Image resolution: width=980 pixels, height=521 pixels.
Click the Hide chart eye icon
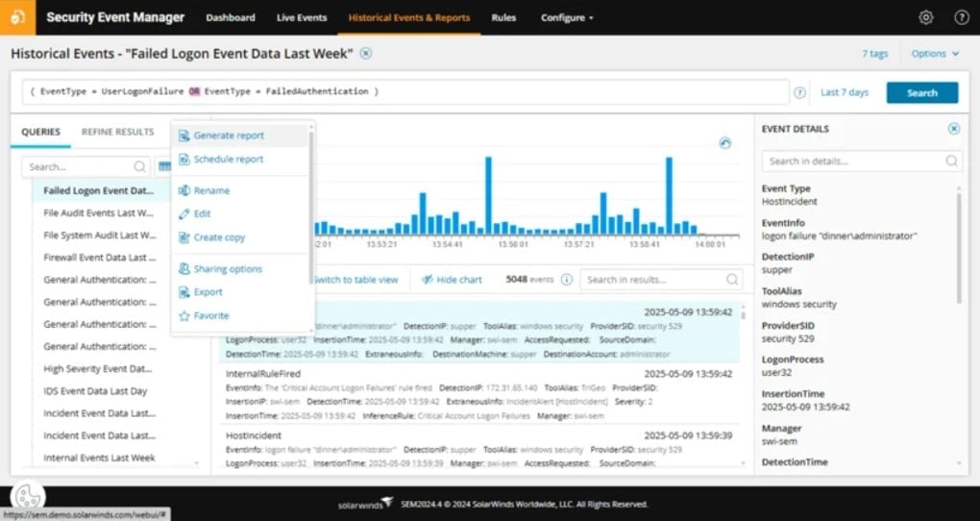pyautogui.click(x=428, y=280)
